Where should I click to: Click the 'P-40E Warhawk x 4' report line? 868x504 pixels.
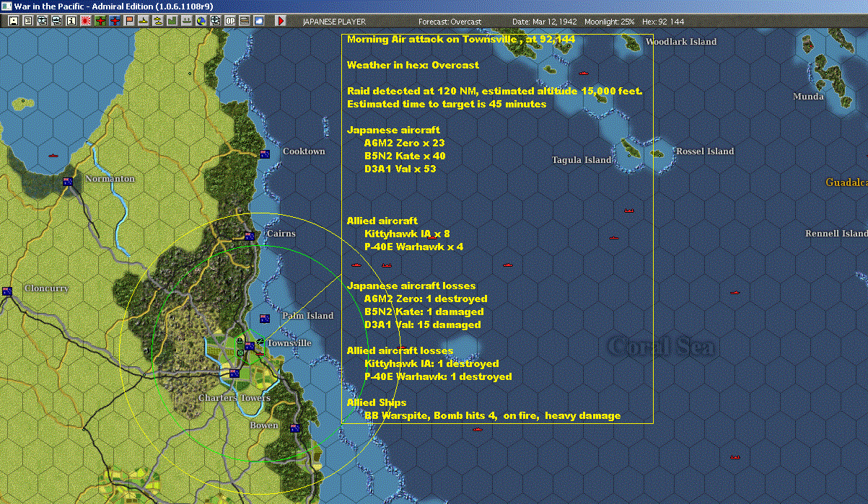coord(413,247)
